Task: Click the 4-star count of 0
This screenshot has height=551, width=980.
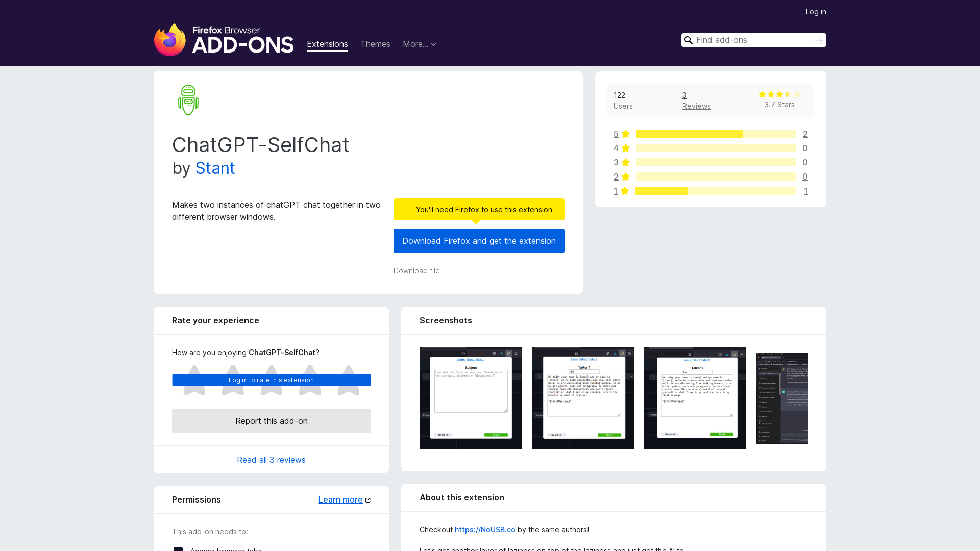Action: coord(805,148)
